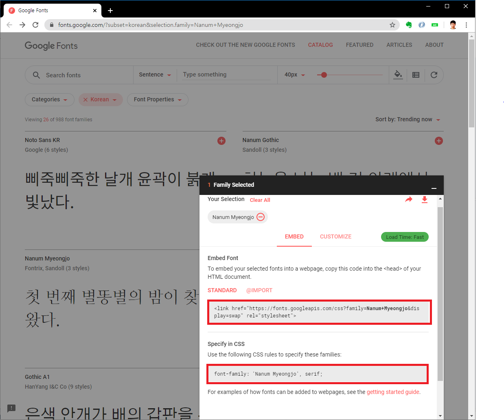Click the reset refresh icon in font toolbar

tap(434, 75)
